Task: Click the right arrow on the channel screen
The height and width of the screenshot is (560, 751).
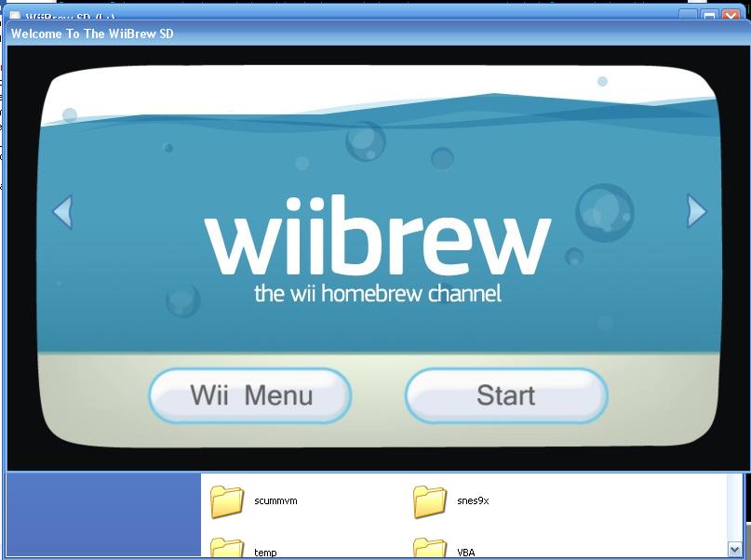Action: click(696, 210)
